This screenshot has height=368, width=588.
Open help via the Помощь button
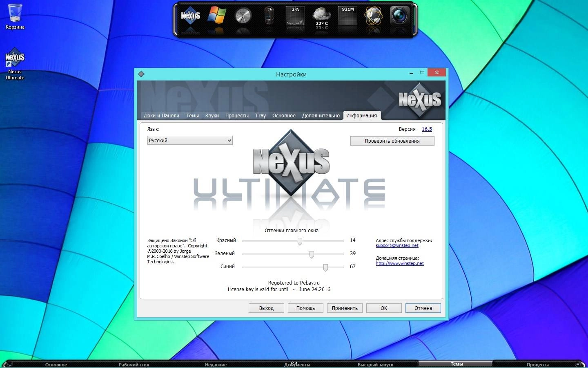tap(305, 308)
